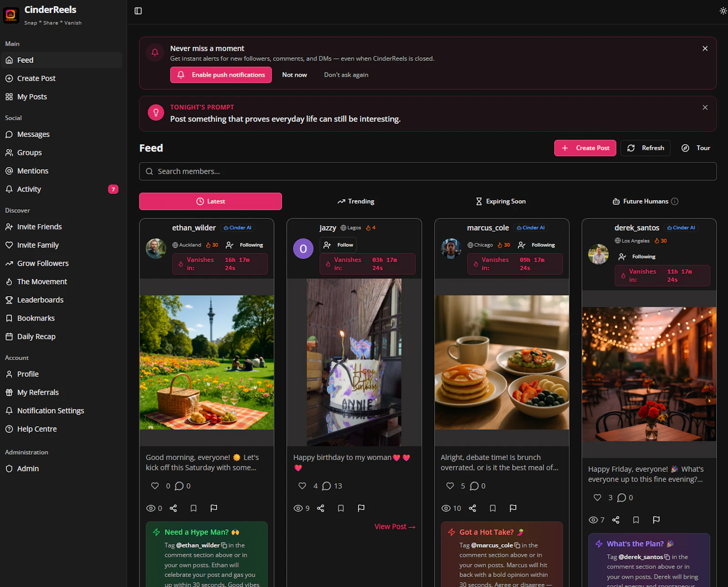Toggle Following for derek_santos
The image size is (728, 587).
(x=637, y=257)
